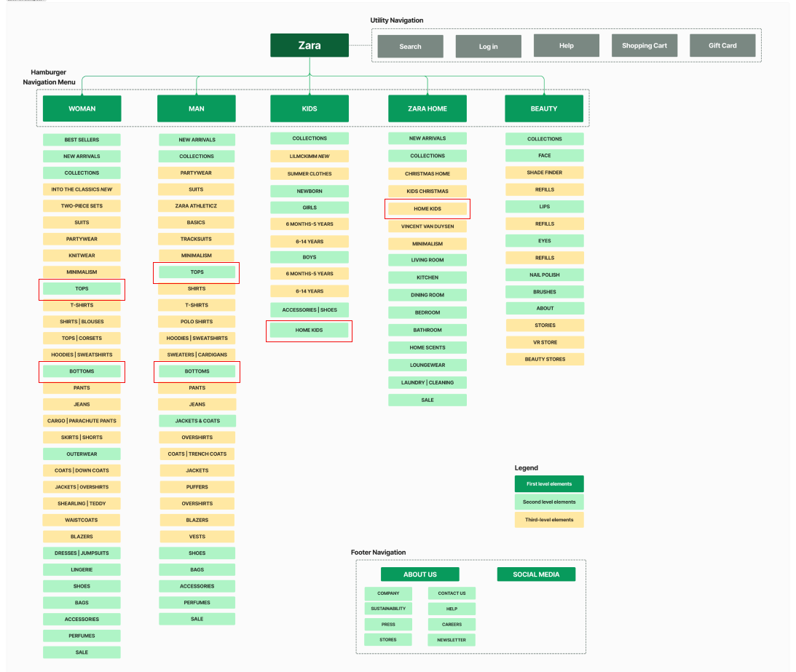Click the SHIRTS | BLOUSES node

tap(82, 322)
